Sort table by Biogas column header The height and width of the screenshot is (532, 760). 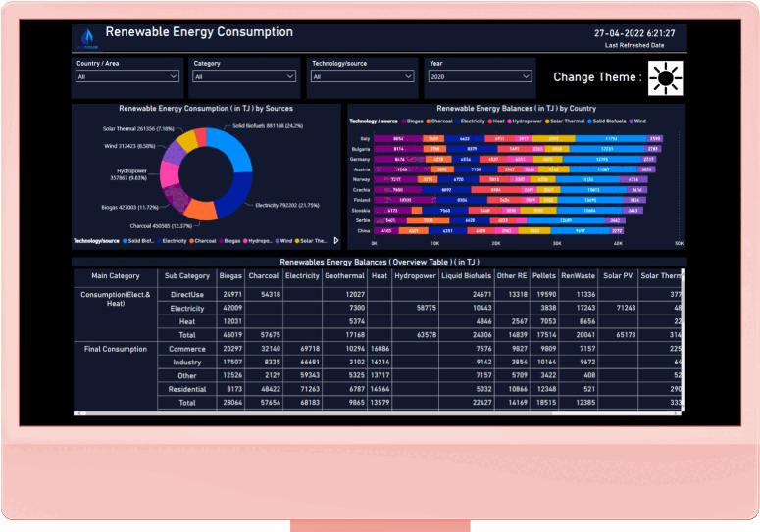coord(231,276)
